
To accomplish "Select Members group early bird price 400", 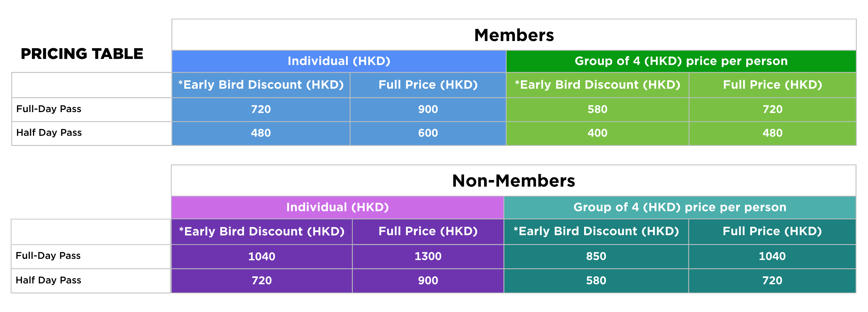I will [597, 133].
